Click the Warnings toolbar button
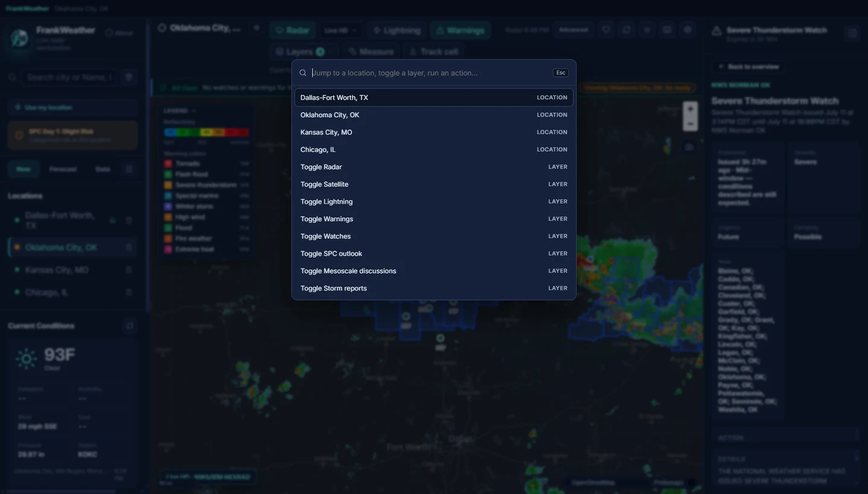The height and width of the screenshot is (494, 868). 460,30
